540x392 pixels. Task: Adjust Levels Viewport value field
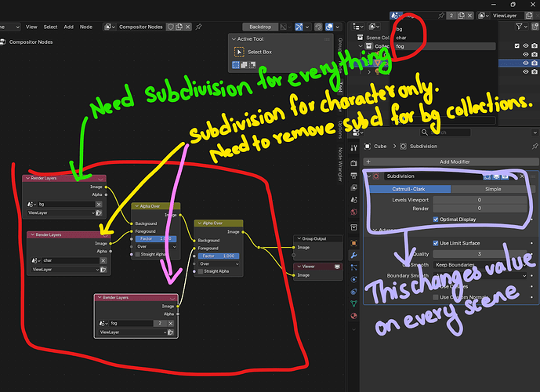480,200
